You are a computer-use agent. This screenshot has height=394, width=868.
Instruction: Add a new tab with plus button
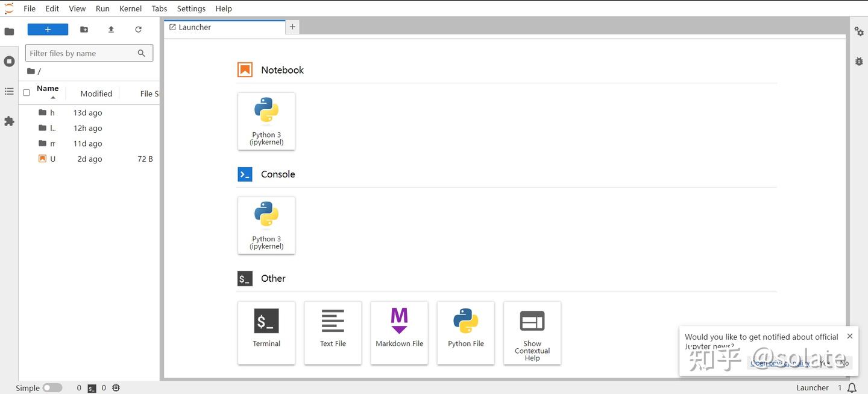click(292, 27)
